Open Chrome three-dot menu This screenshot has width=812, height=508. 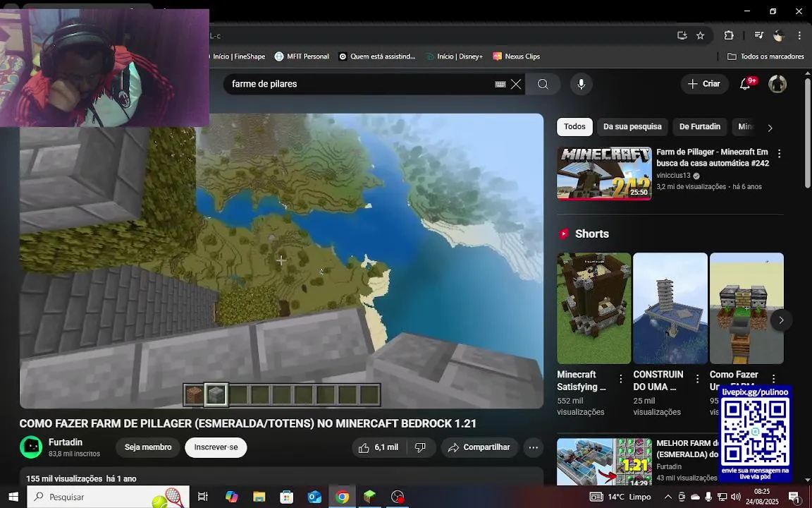click(x=799, y=35)
